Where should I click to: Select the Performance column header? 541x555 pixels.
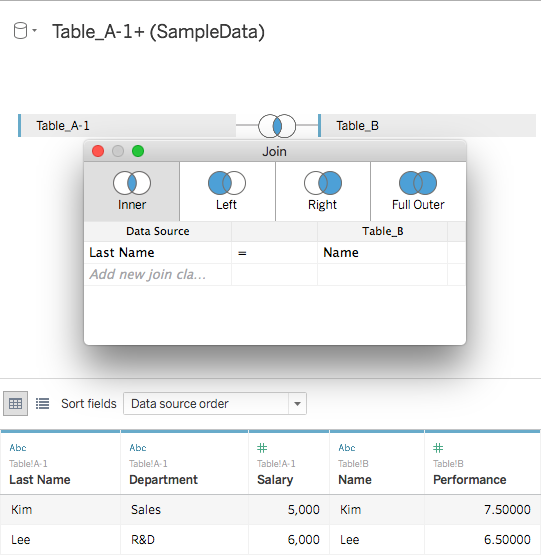click(x=482, y=463)
